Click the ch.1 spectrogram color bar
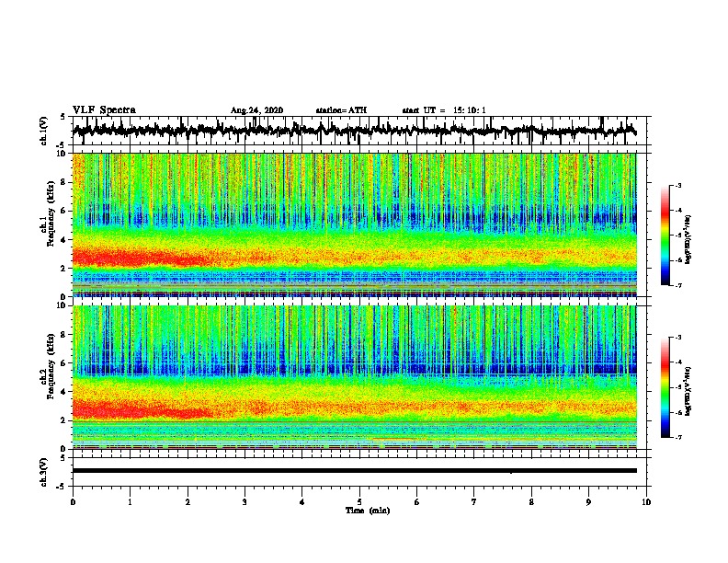This screenshot has height=563, width=728. [x=665, y=236]
